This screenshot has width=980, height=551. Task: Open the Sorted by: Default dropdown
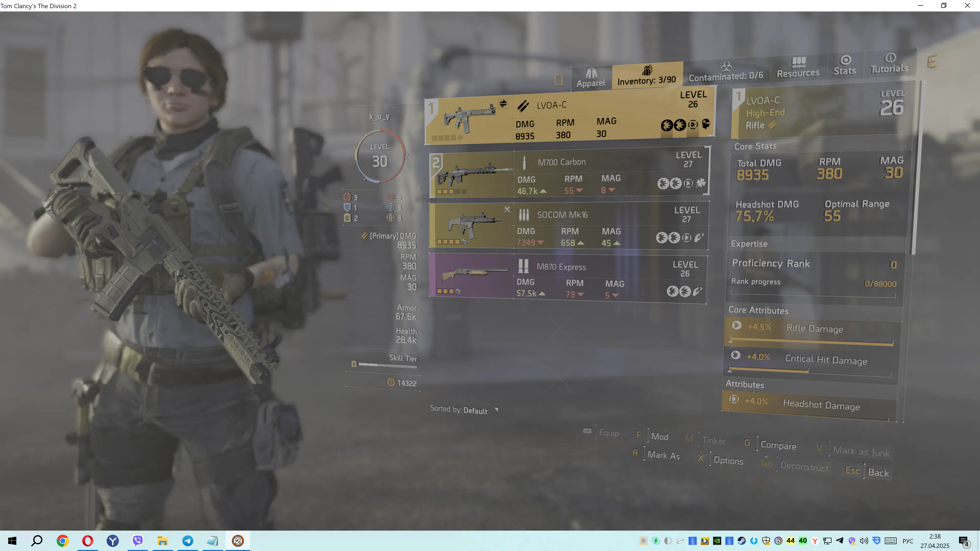[x=464, y=409]
